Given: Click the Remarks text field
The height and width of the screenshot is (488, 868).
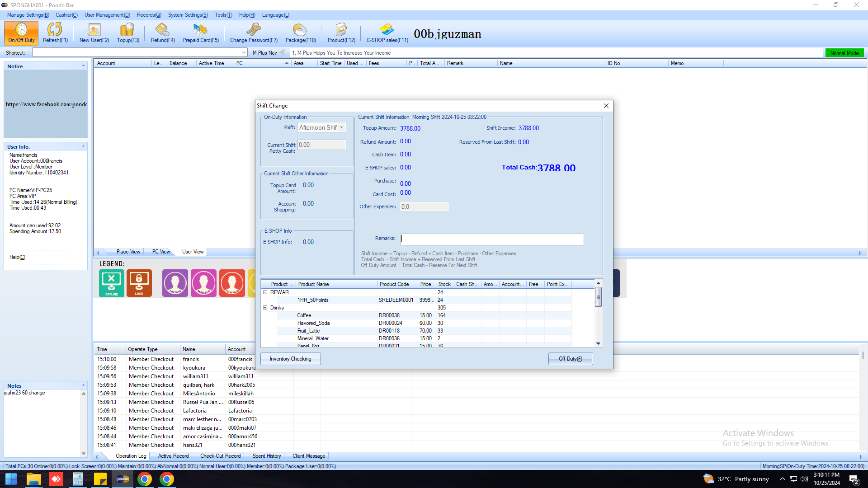Looking at the screenshot, I should pyautogui.click(x=492, y=239).
